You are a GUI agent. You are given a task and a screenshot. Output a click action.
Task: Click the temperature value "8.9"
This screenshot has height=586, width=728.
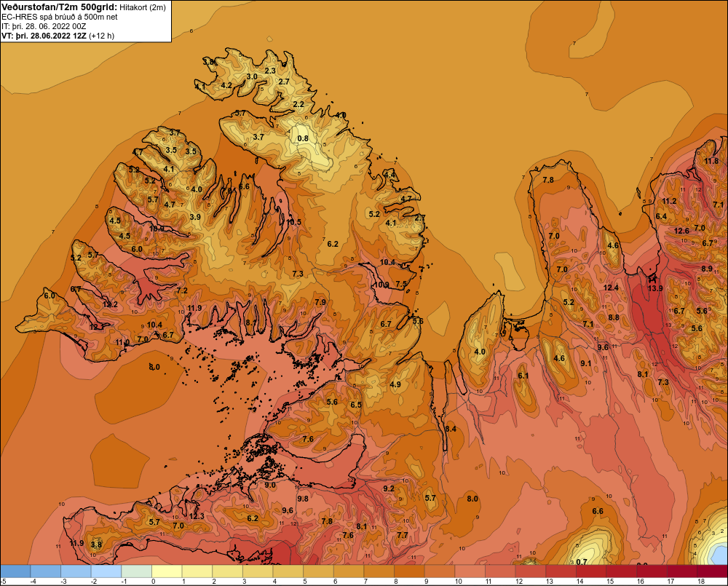point(707,269)
